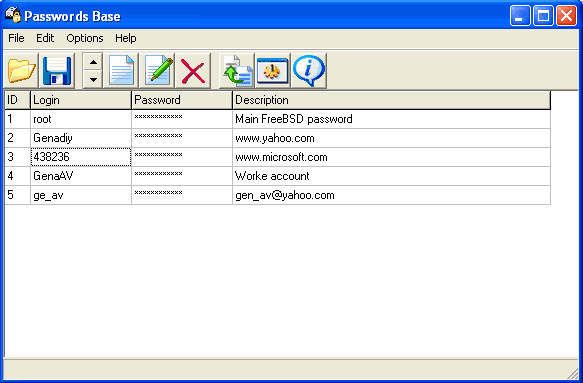
Task: Select the 438236 login cell
Action: 81,157
